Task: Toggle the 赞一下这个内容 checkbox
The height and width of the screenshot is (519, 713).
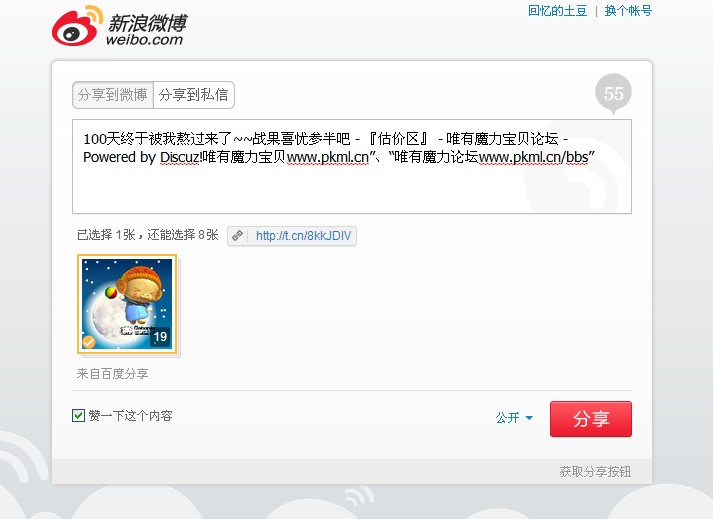Action: click(x=78, y=415)
